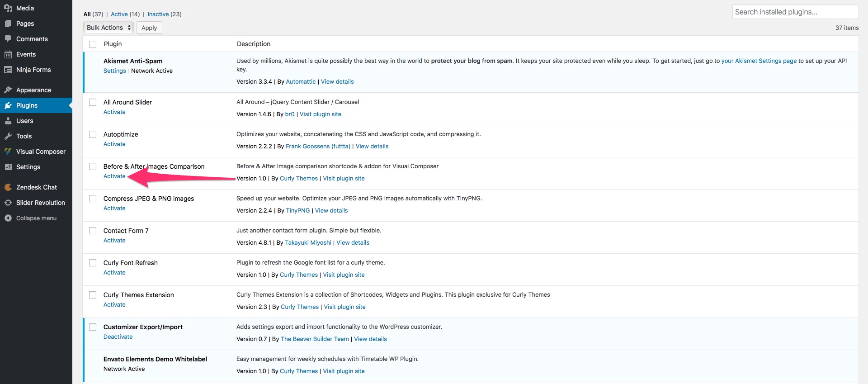Open The Beaver Builder Team link
Image resolution: width=868 pixels, height=384 pixels.
coord(315,339)
